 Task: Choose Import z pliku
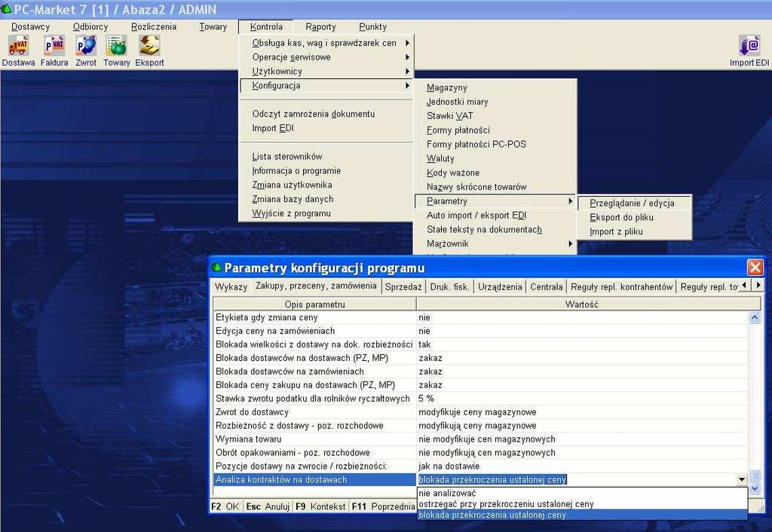point(634,232)
